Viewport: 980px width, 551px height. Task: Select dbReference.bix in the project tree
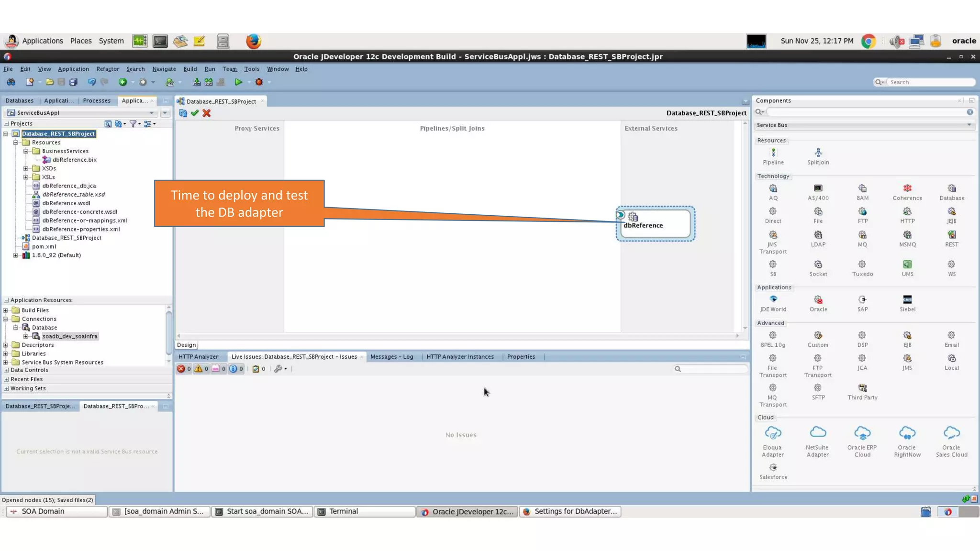(x=74, y=160)
